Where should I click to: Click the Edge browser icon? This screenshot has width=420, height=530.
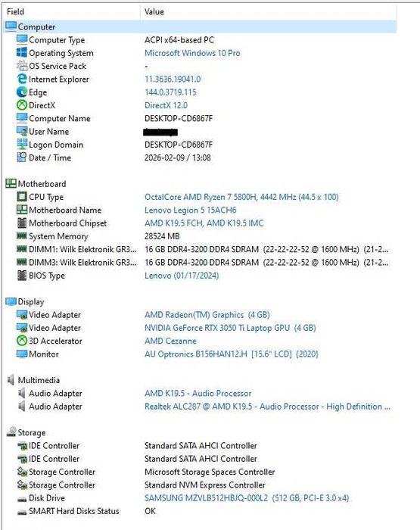22,92
